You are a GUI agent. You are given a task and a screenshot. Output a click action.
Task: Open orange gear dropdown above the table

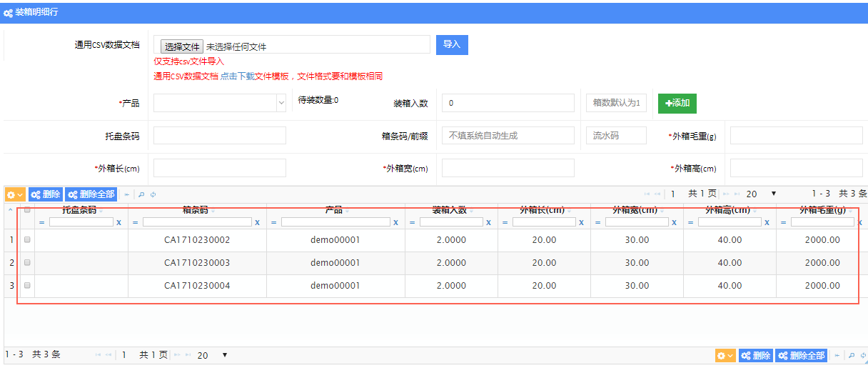click(x=15, y=194)
